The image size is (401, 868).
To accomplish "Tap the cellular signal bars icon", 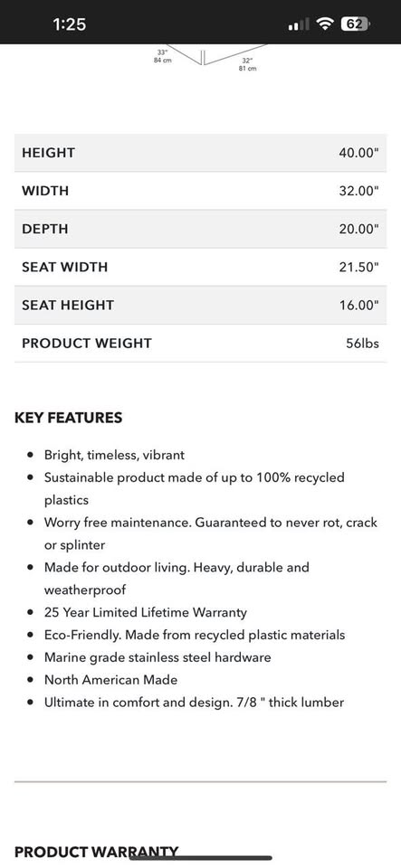I will tap(299, 25).
